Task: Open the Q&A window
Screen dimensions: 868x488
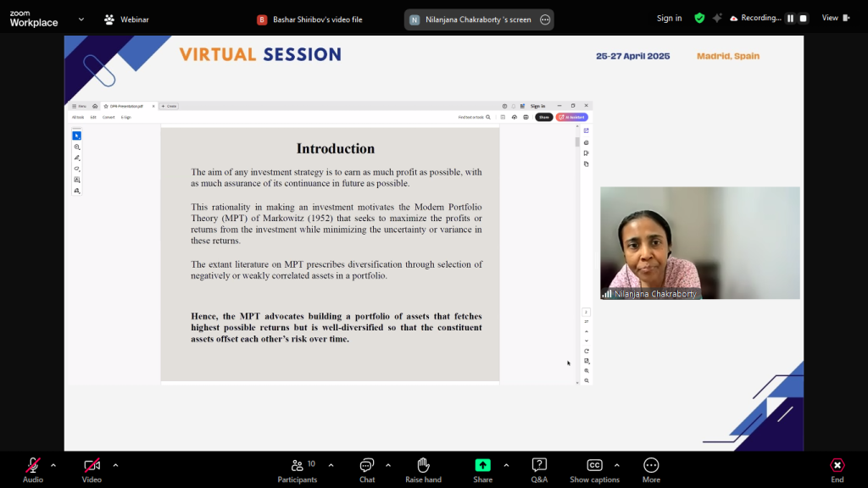Action: tap(539, 465)
